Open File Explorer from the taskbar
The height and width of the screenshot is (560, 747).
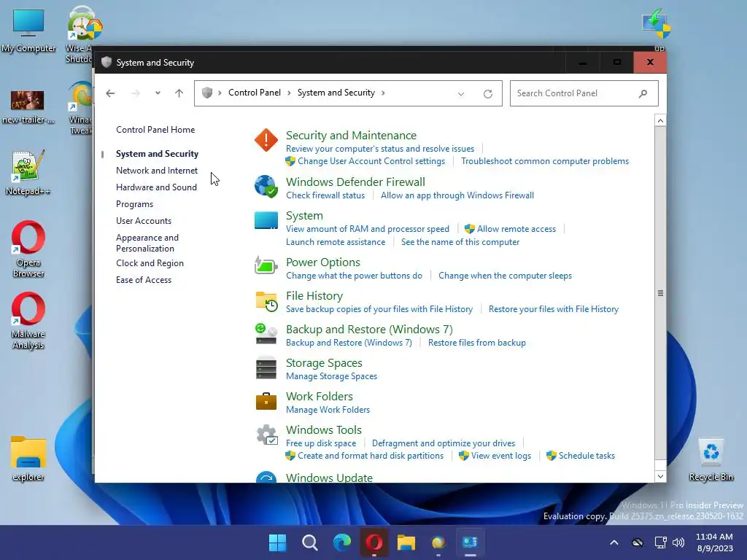406,542
